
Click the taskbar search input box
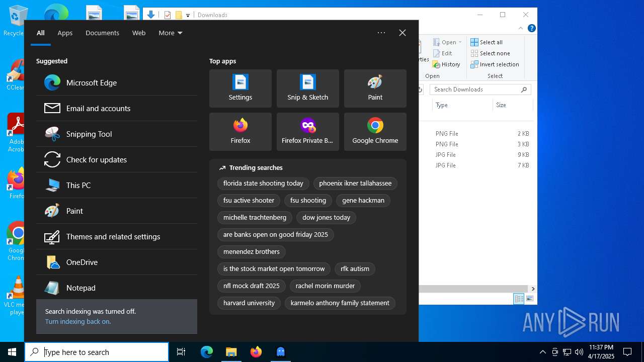pyautogui.click(x=97, y=352)
